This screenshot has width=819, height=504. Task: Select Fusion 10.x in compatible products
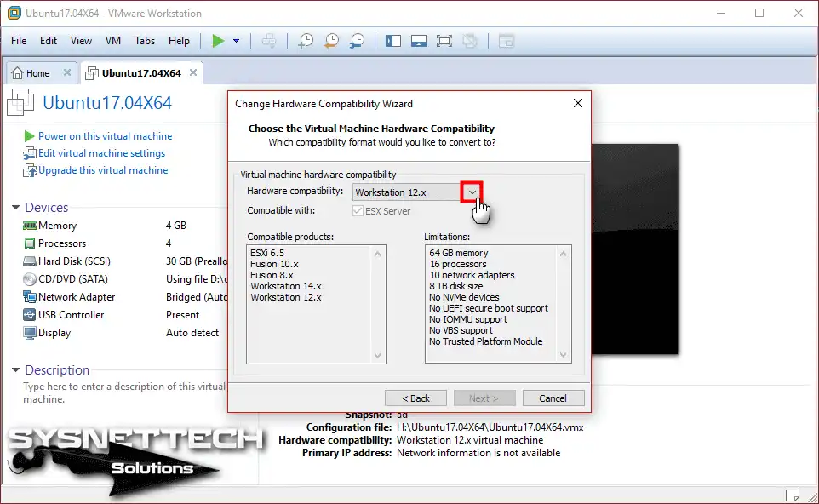(x=274, y=264)
